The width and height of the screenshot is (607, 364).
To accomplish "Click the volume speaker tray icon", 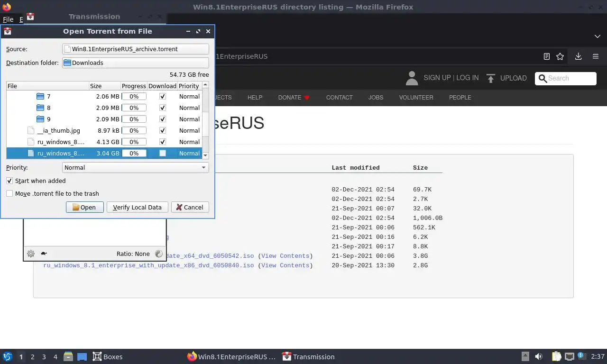I will click(x=539, y=356).
